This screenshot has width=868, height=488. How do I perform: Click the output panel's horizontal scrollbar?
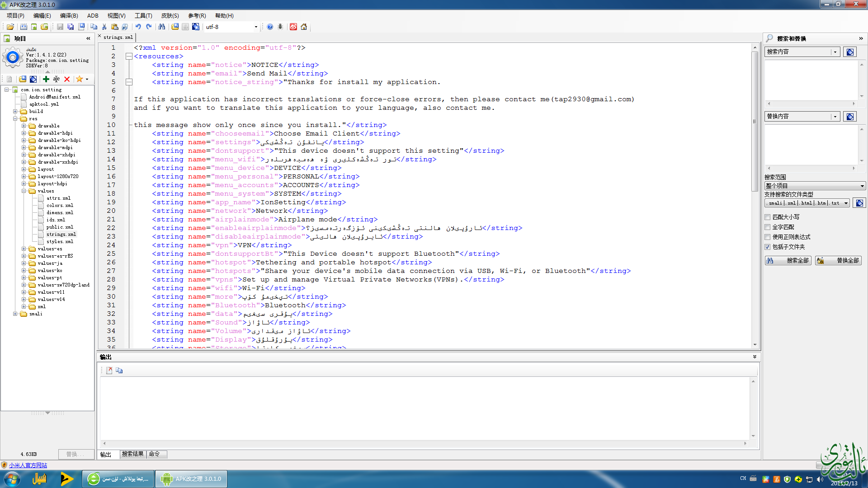(425, 444)
